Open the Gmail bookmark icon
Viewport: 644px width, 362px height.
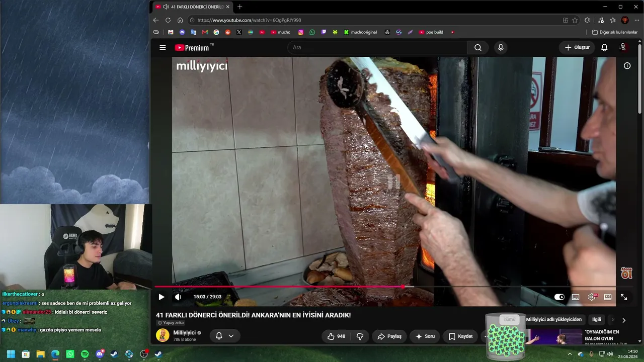pyautogui.click(x=205, y=32)
